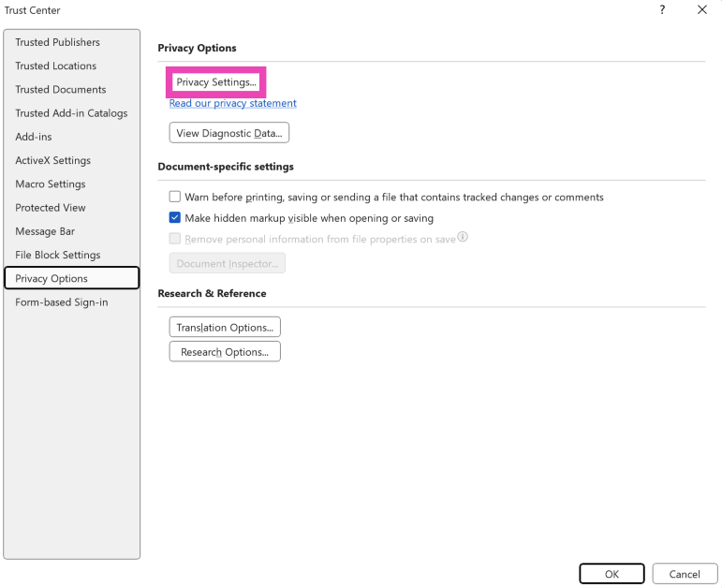
Task: Switch to the Add-ins section
Action: coord(34,137)
